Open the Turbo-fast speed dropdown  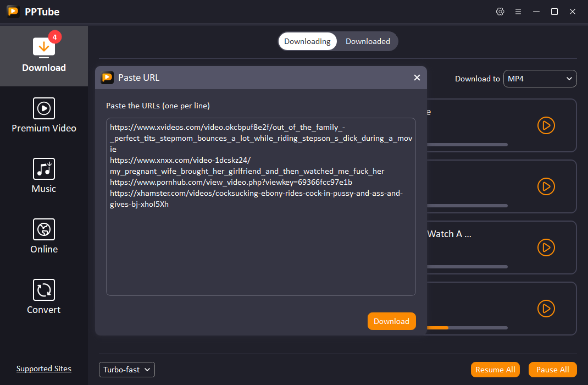point(127,370)
